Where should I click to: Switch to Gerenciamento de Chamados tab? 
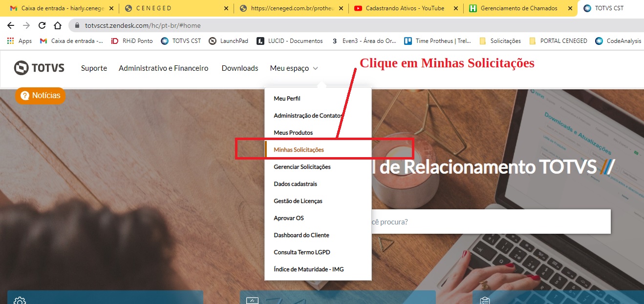click(x=518, y=8)
